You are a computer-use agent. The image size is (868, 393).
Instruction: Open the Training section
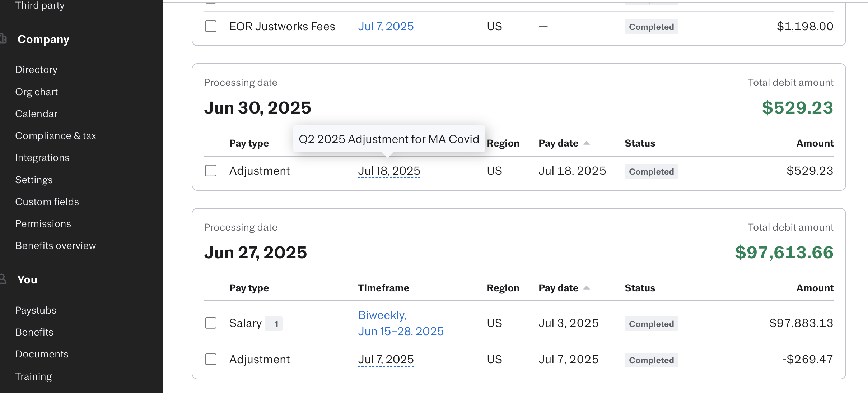tap(33, 376)
